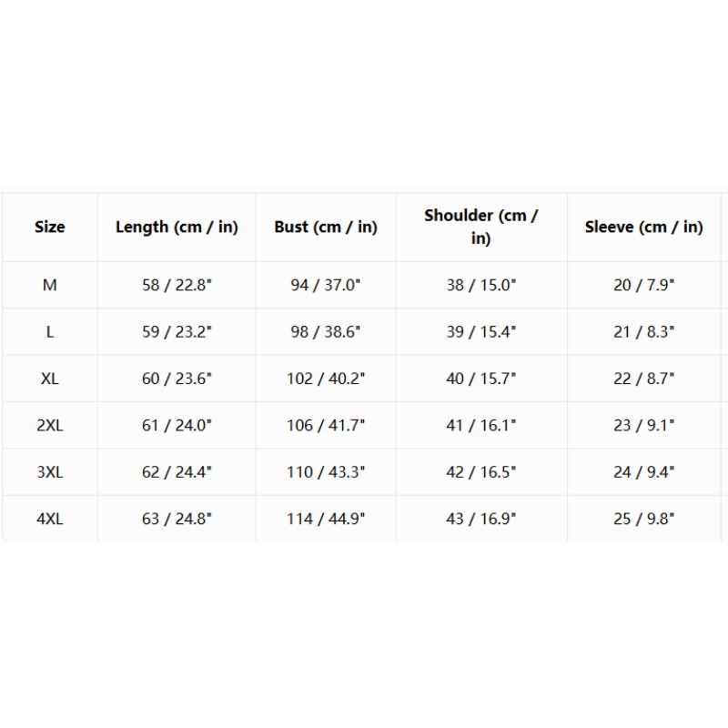Select the XL size row label
The image size is (728, 728).
50,379
